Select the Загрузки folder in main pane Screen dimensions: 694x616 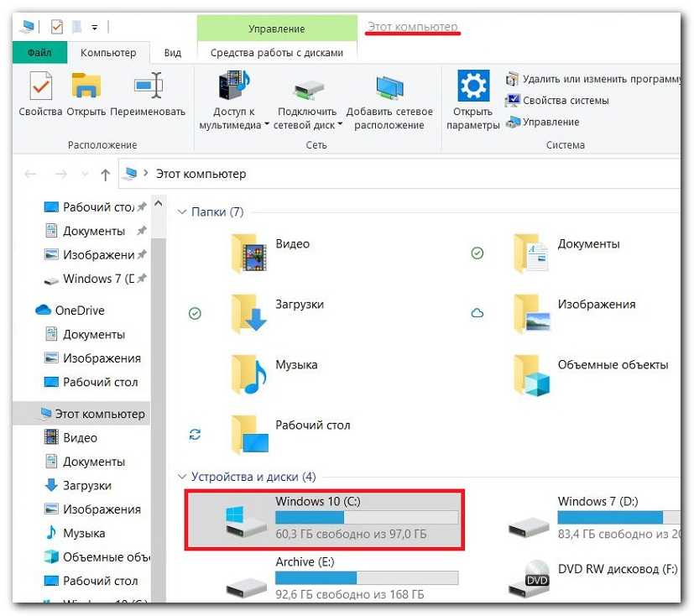pos(277,314)
